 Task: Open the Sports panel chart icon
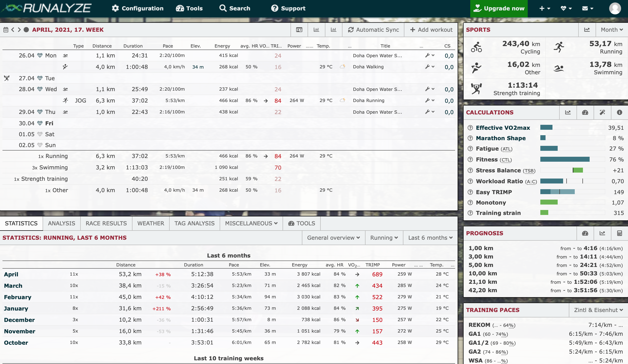(x=587, y=30)
